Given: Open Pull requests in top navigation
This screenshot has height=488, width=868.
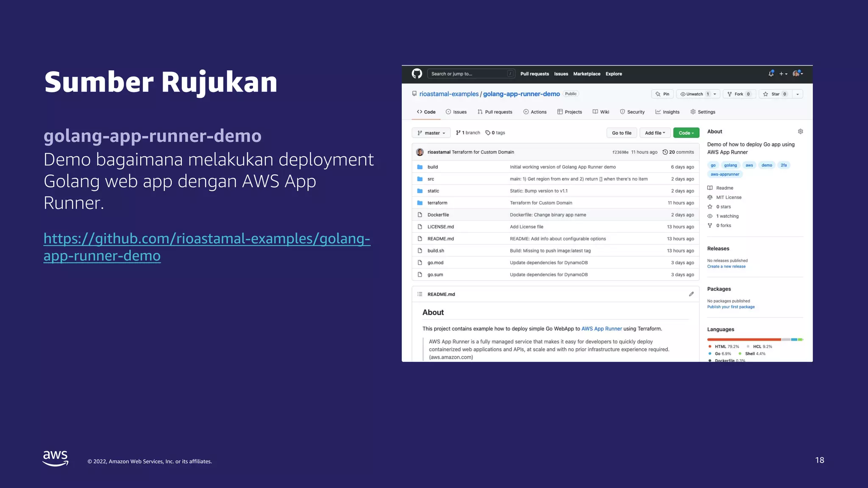Looking at the screenshot, I should (x=534, y=74).
